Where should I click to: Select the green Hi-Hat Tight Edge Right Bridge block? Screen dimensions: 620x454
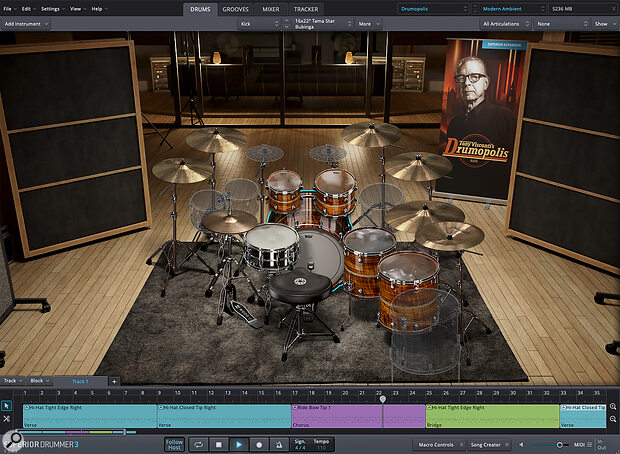pyautogui.click(x=492, y=416)
